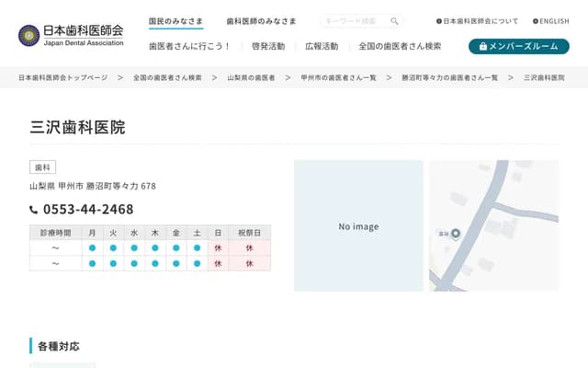Open 全国の歯医者さん検索 menu item
This screenshot has height=368, width=588.
[x=400, y=46]
